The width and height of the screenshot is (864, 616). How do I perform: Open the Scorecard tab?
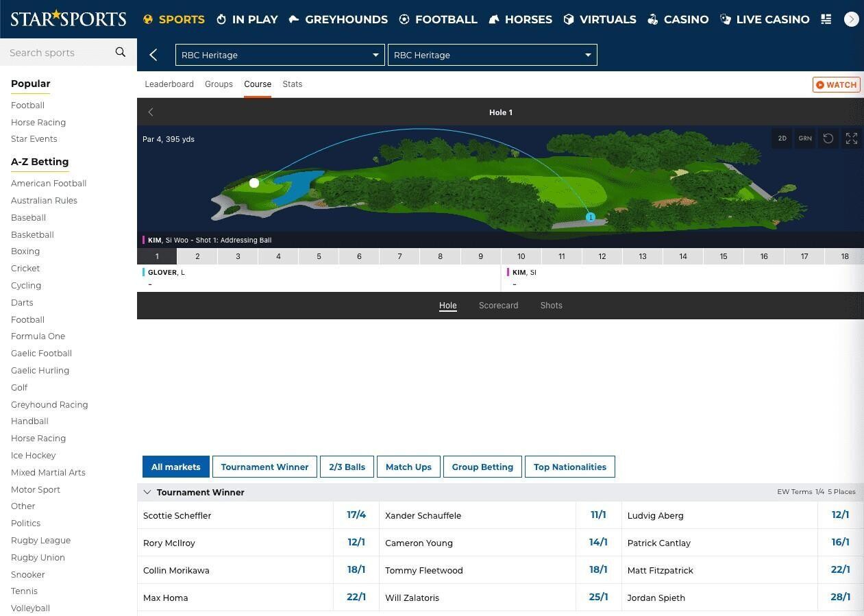coord(498,306)
